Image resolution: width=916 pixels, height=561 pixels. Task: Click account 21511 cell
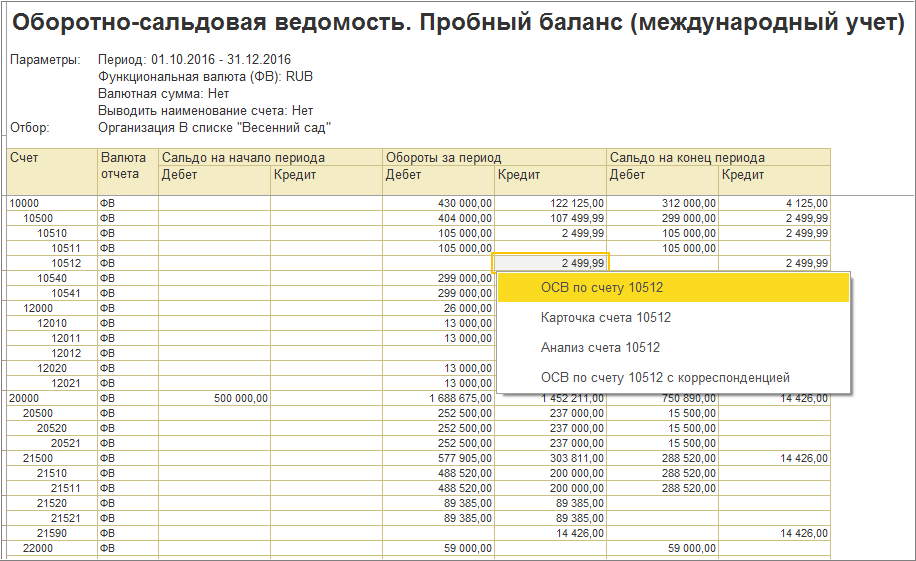52,488
